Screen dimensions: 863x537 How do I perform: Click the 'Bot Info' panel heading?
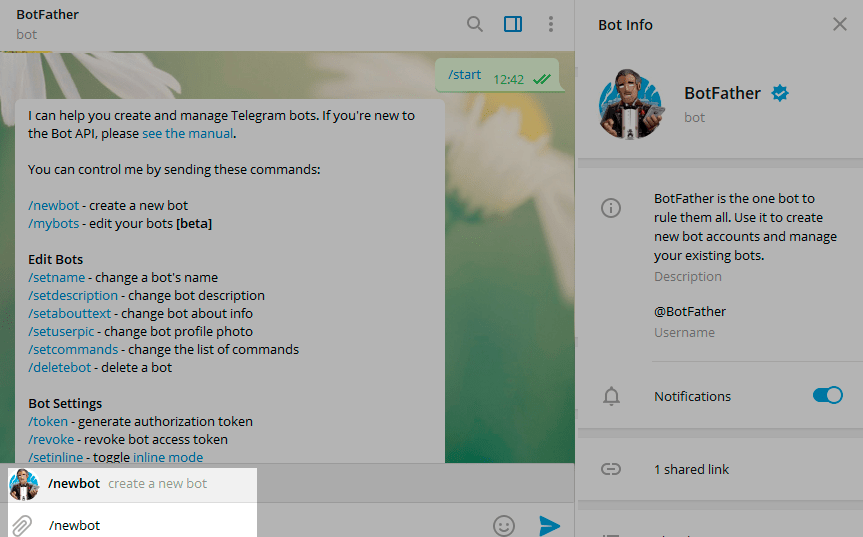(x=625, y=25)
